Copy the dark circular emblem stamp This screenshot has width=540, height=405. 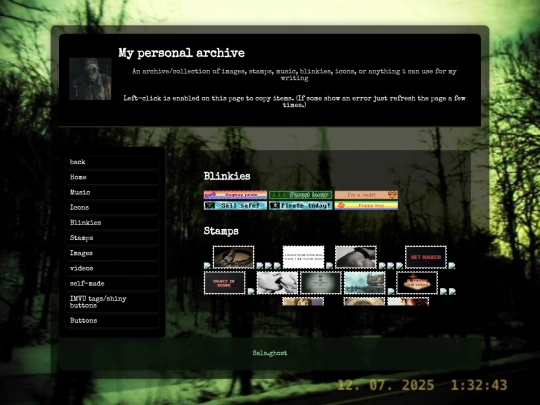(x=321, y=283)
